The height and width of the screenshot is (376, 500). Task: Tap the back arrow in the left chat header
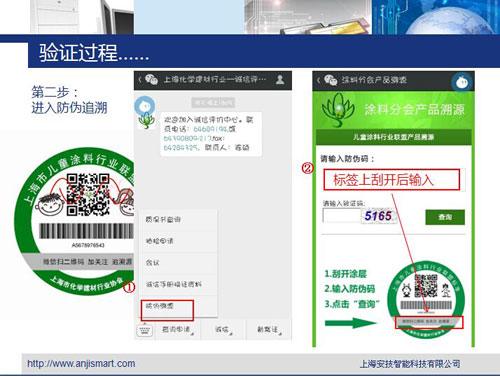pos(140,80)
